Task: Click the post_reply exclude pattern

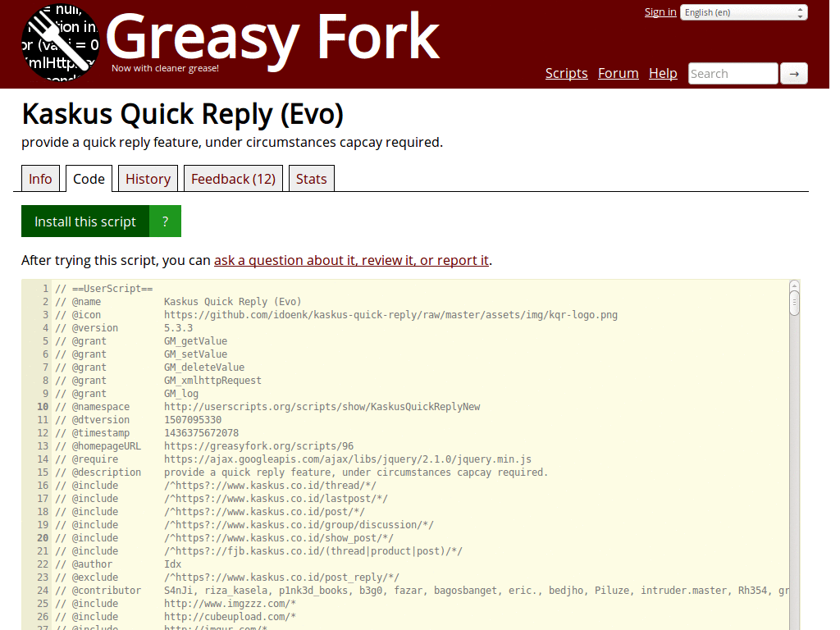Action: click(282, 577)
